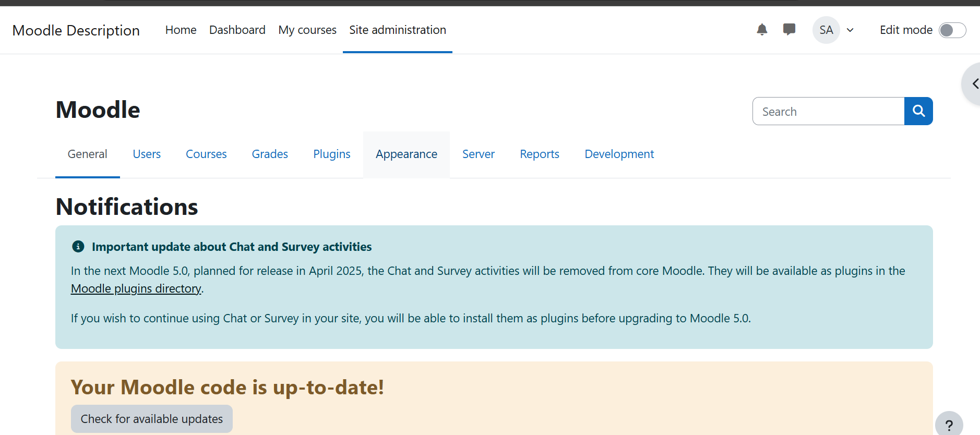This screenshot has height=435, width=980.
Task: Open Dashboard in top navigation
Action: pos(237,30)
